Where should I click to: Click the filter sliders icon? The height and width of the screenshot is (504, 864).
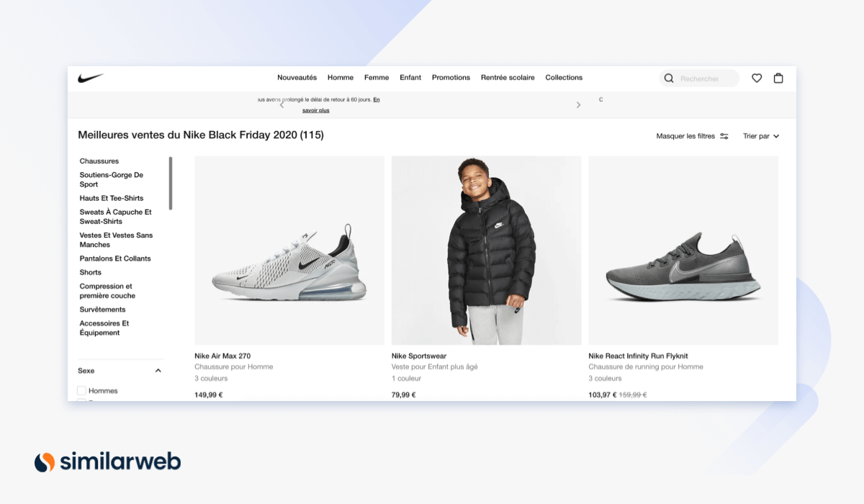pyautogui.click(x=724, y=136)
